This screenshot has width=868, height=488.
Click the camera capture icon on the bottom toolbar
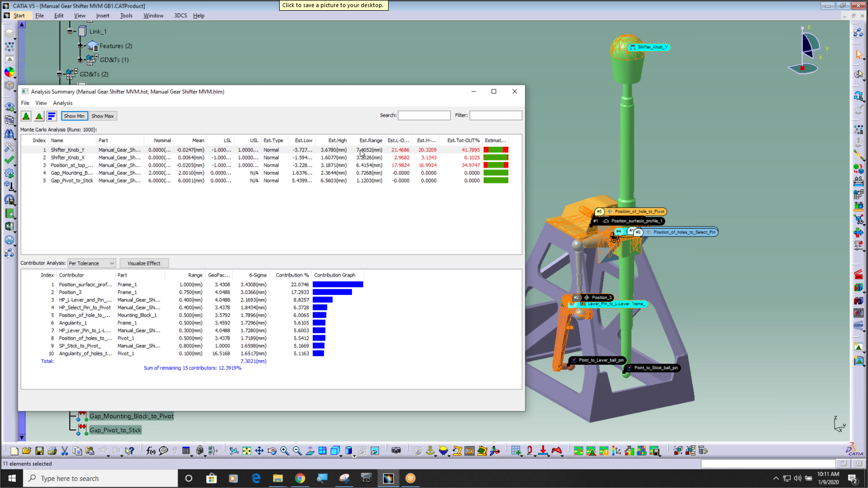coord(395,450)
